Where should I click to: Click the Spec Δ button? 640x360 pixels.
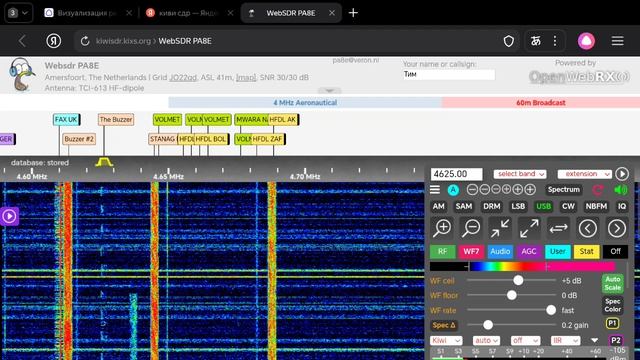[444, 325]
